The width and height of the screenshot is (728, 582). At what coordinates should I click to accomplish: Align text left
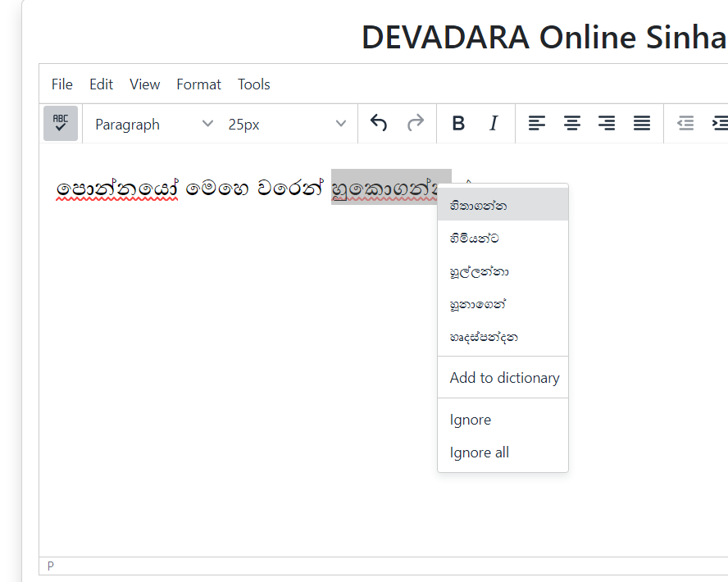point(537,124)
